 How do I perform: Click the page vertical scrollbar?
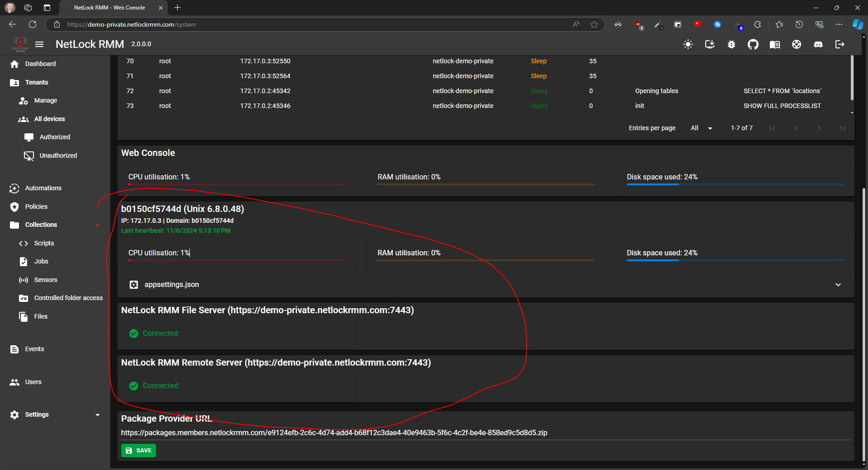(864, 324)
